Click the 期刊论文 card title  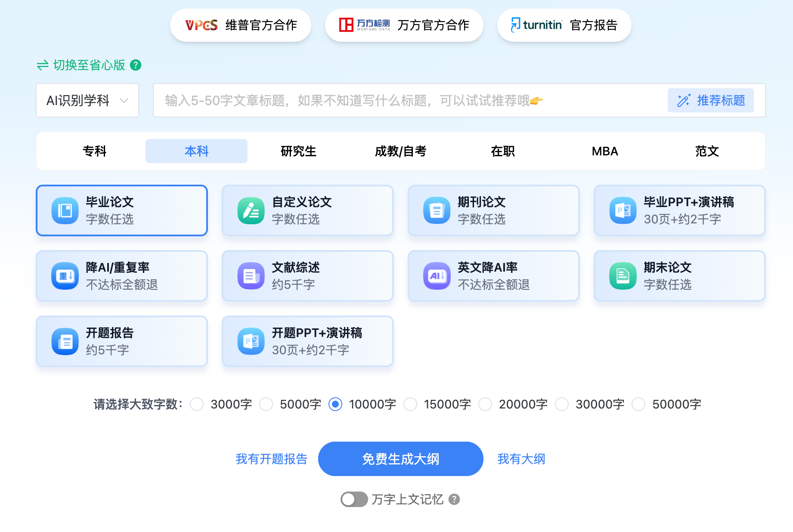pos(482,202)
